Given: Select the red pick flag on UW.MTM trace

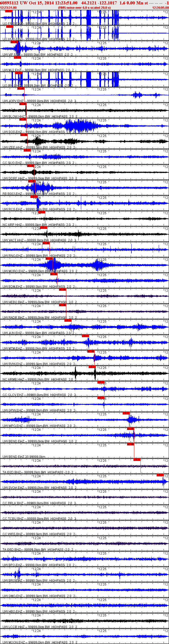Looking at the screenshot, I should tap(86, 336).
